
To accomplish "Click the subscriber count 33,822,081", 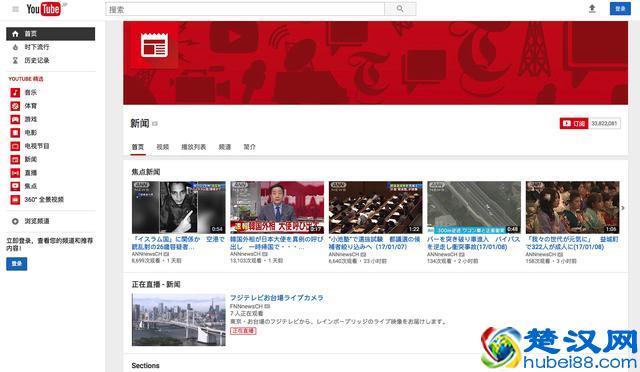I will click(x=604, y=123).
